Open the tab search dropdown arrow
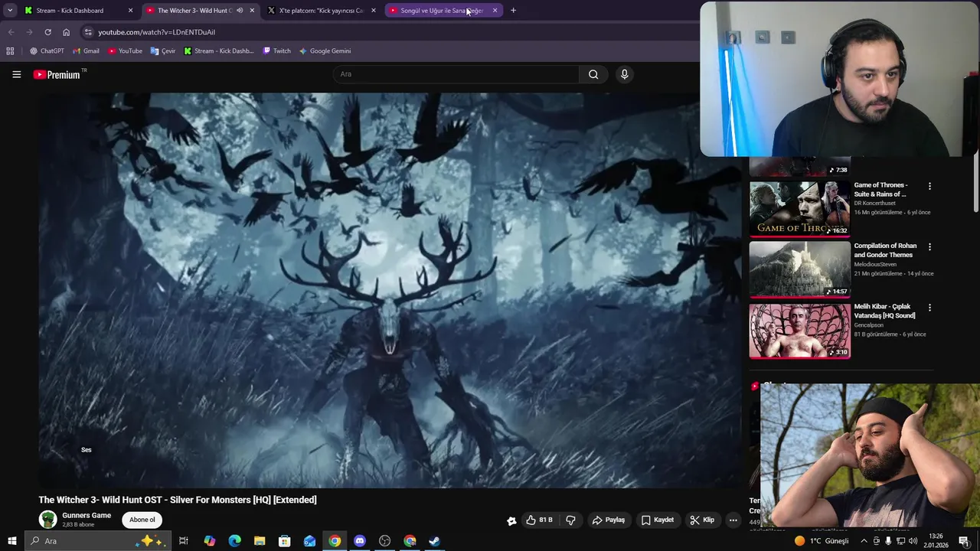This screenshot has height=551, width=980. tap(10, 11)
